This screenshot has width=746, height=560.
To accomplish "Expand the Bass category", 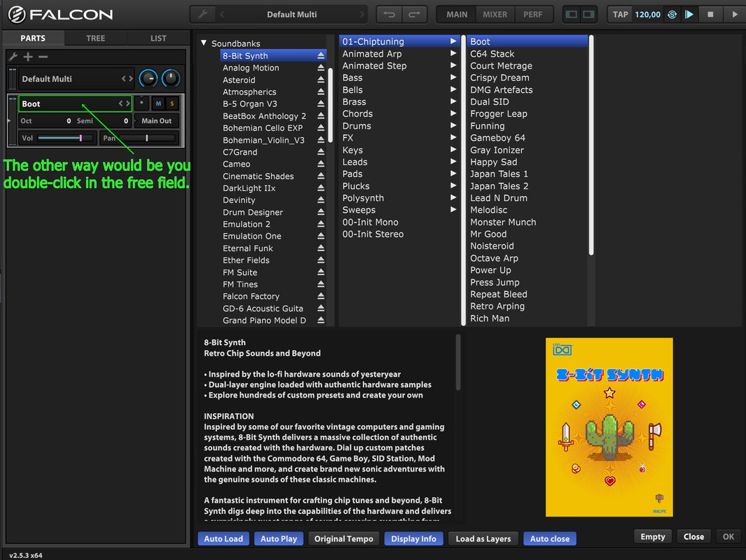I will (453, 78).
